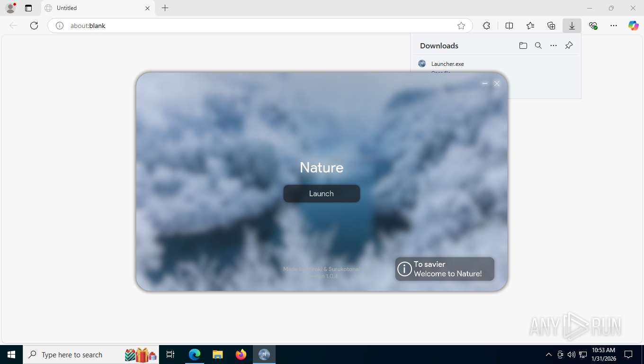Open Collections toolbar icon
Image resolution: width=644 pixels, height=364 pixels.
(x=551, y=26)
